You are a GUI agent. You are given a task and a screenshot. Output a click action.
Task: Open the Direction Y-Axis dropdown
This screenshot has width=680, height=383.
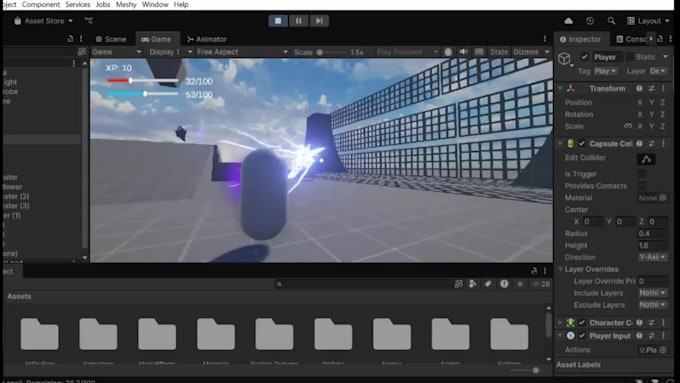coord(653,257)
